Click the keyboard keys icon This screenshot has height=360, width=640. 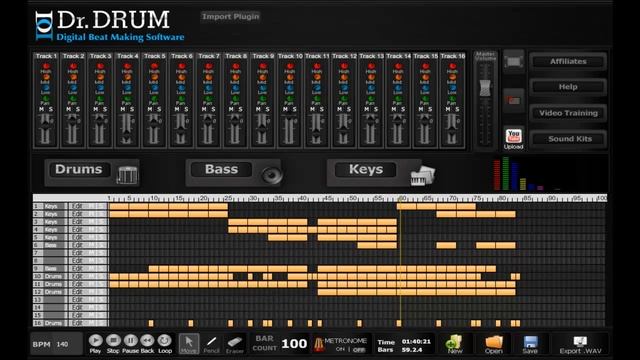coord(422,176)
